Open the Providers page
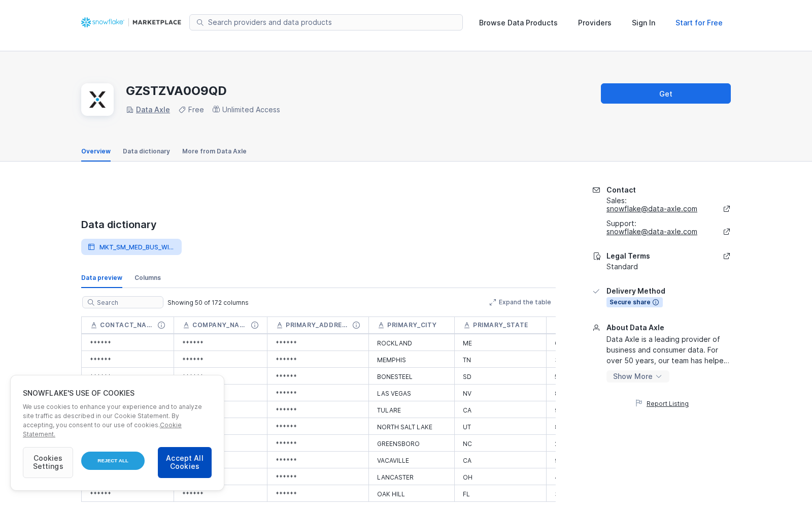Viewport: 812px width, 508px height. coord(595,23)
